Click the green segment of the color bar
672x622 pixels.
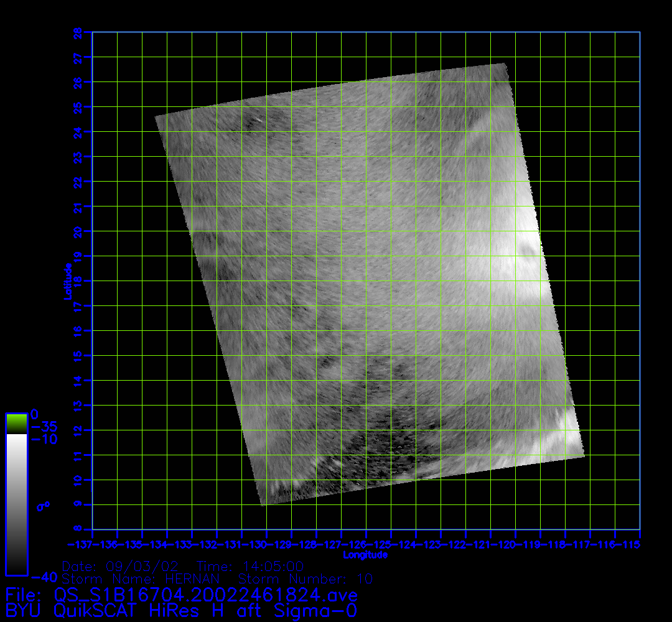(x=16, y=423)
